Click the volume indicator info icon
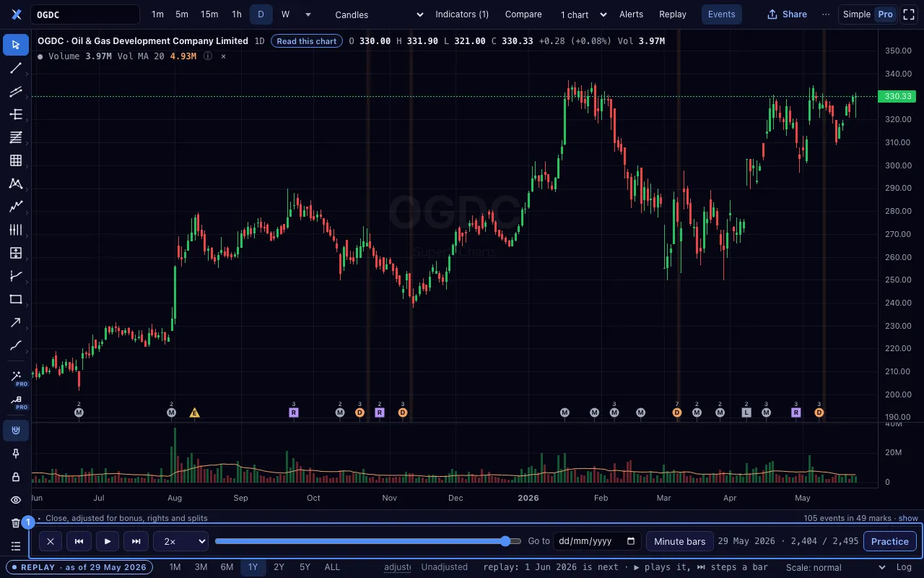This screenshot has width=924, height=578. pyautogui.click(x=208, y=56)
